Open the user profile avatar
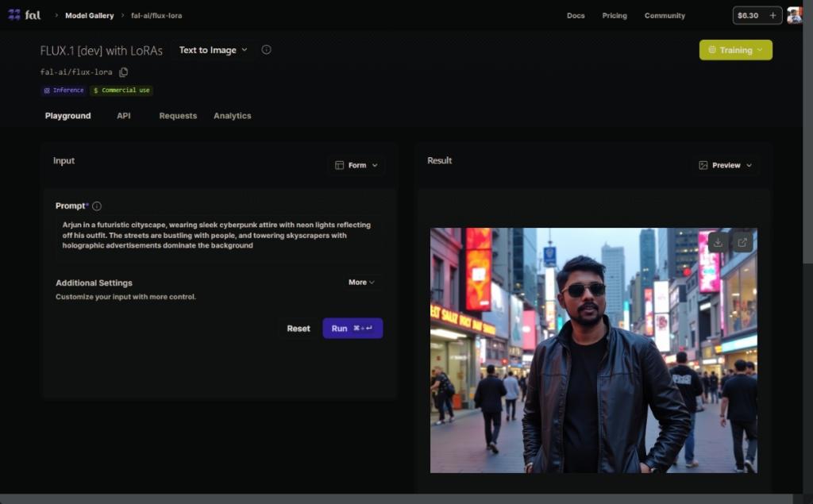Screen dimensions: 813x504 pos(794,15)
